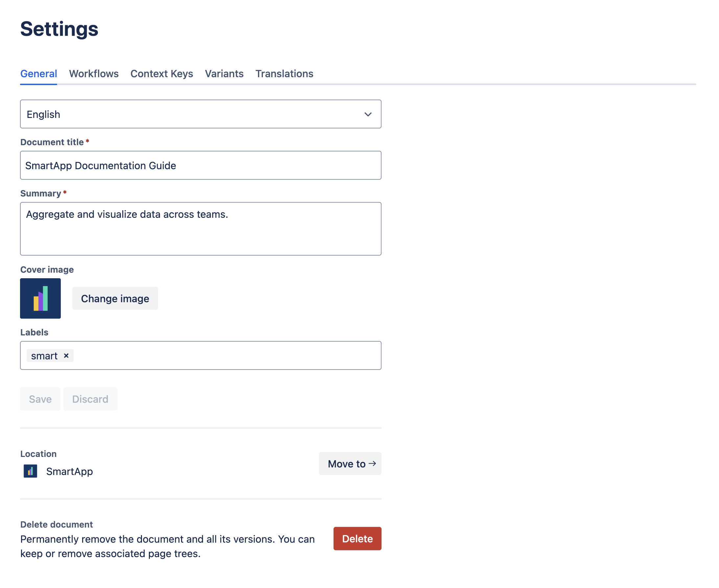Click the SmartApp location icon
Image resolution: width=719 pixels, height=588 pixels.
[x=30, y=471]
